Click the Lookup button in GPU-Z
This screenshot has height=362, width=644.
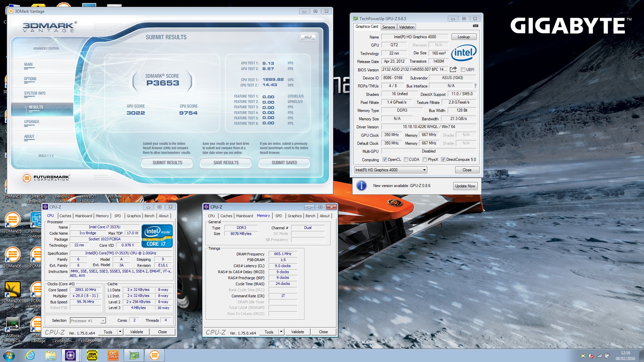point(464,37)
